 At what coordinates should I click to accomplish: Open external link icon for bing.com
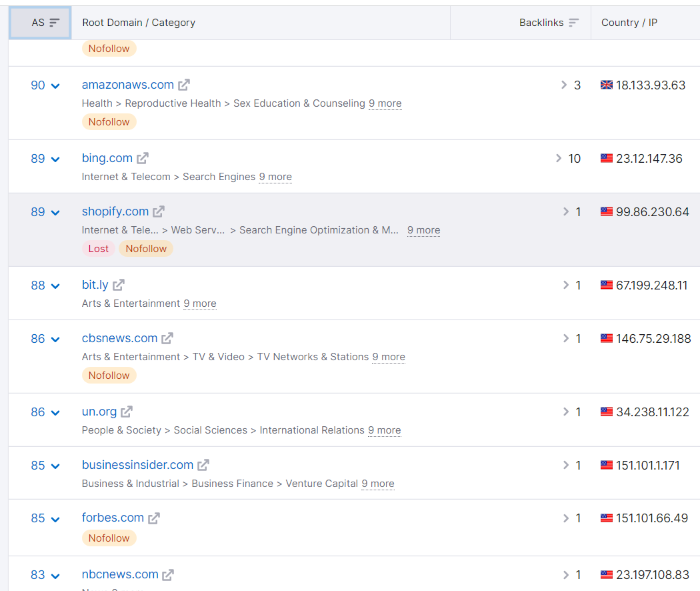point(143,158)
